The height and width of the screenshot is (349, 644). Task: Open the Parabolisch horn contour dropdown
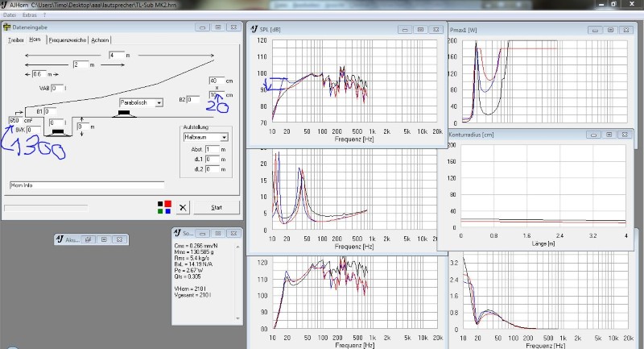pos(159,103)
